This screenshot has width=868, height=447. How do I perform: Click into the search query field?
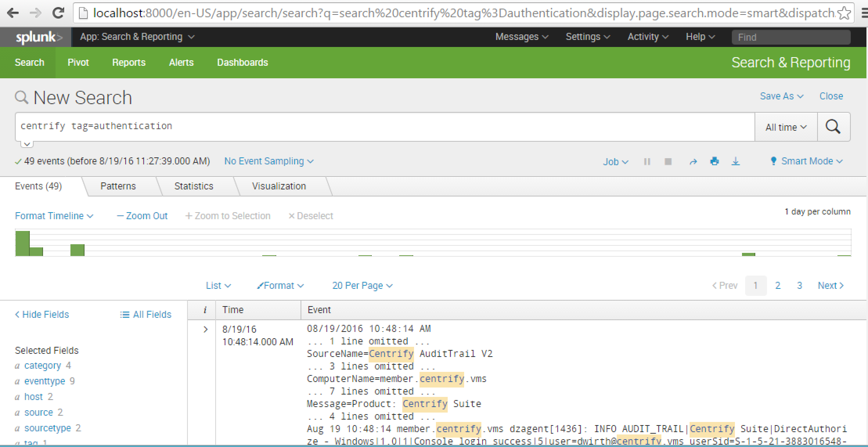[385, 126]
